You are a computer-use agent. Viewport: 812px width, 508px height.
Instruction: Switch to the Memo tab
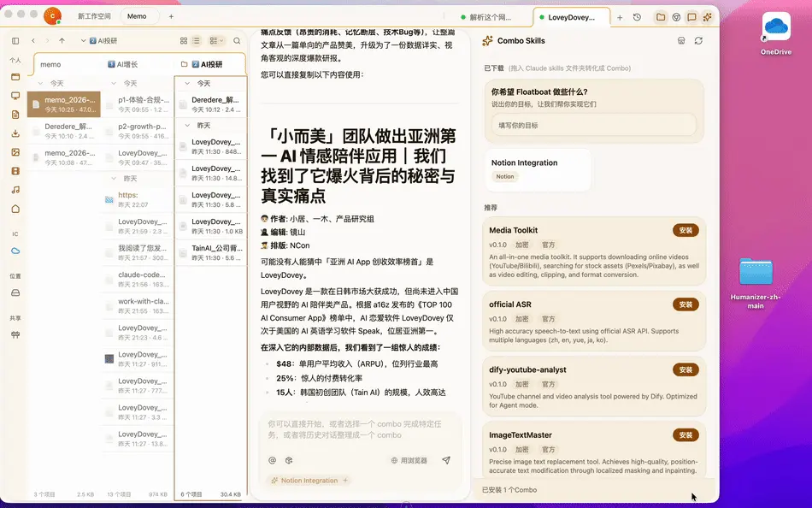coord(138,15)
